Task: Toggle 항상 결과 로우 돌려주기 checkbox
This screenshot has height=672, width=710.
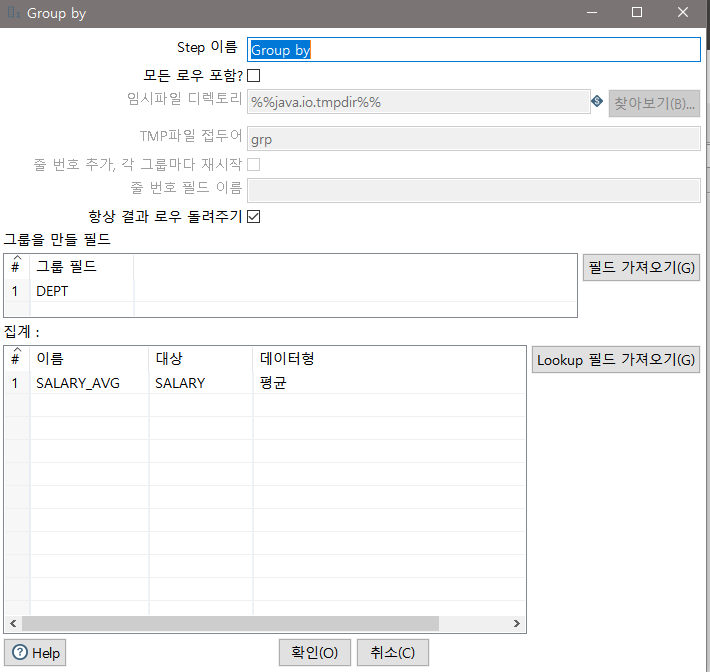Action: coord(254,217)
